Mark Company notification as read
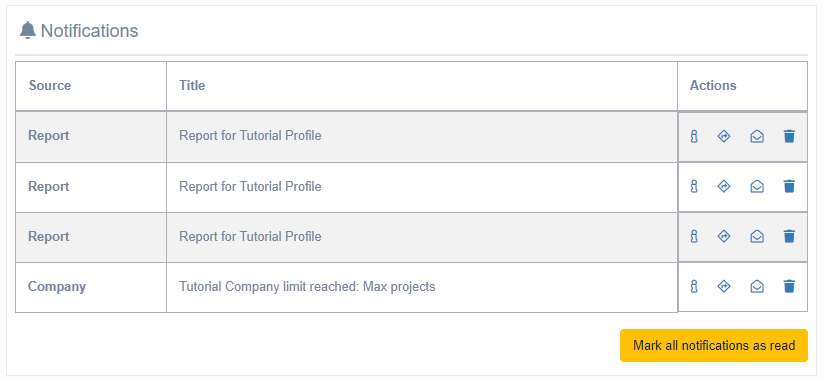 (x=757, y=286)
